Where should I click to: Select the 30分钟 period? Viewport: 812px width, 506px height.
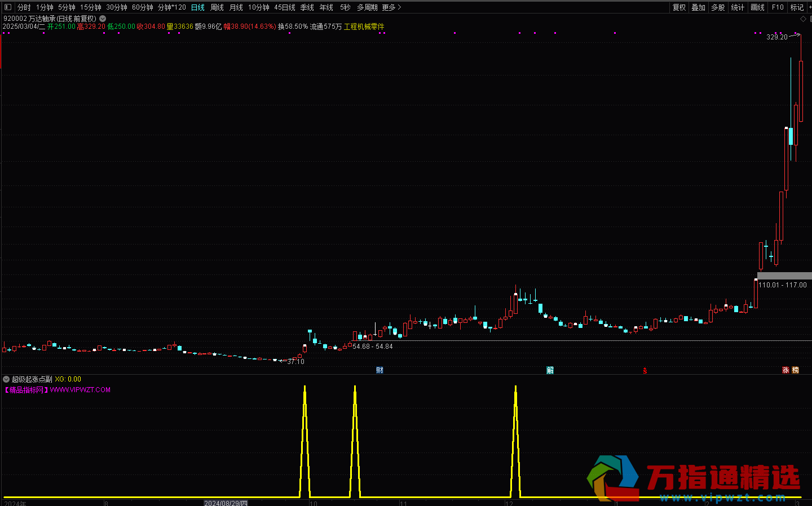(117, 7)
